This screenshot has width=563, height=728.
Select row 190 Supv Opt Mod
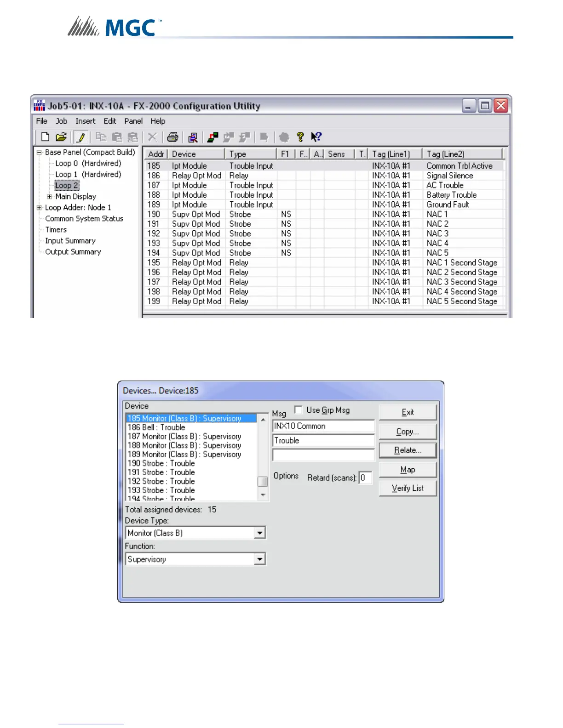point(324,214)
